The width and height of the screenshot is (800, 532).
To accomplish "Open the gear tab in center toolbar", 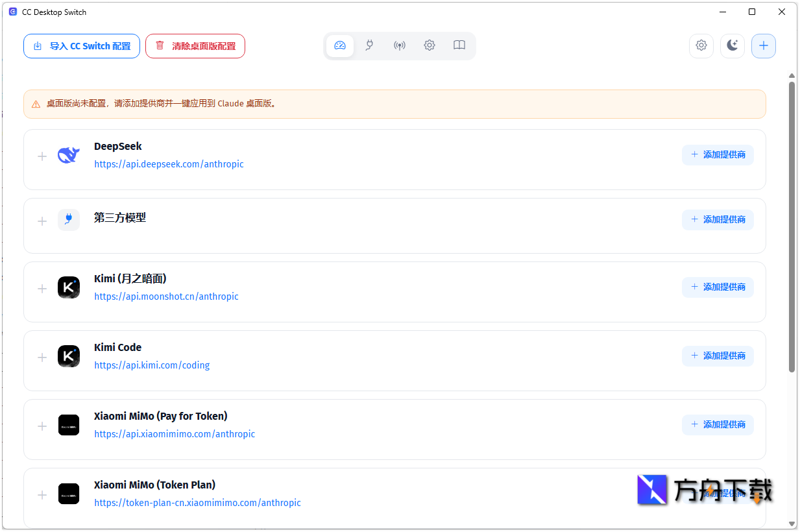I will [430, 45].
